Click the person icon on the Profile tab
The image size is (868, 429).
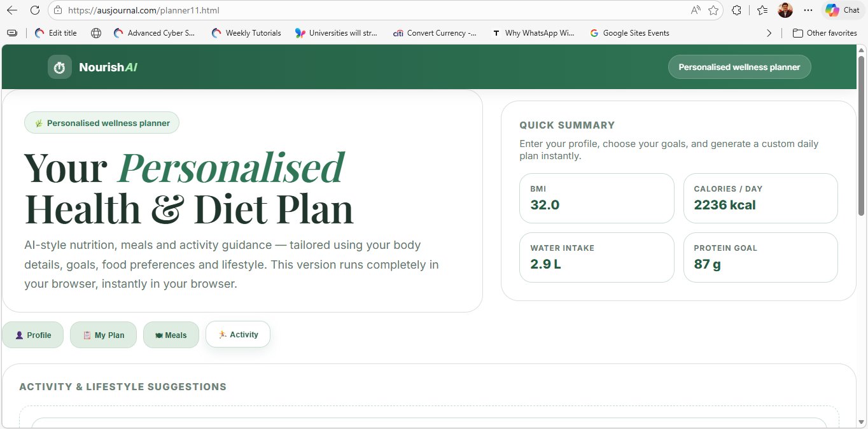[18, 335]
